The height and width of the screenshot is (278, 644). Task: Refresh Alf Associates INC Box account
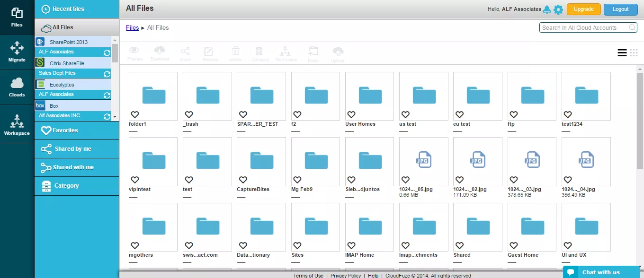[x=107, y=116]
